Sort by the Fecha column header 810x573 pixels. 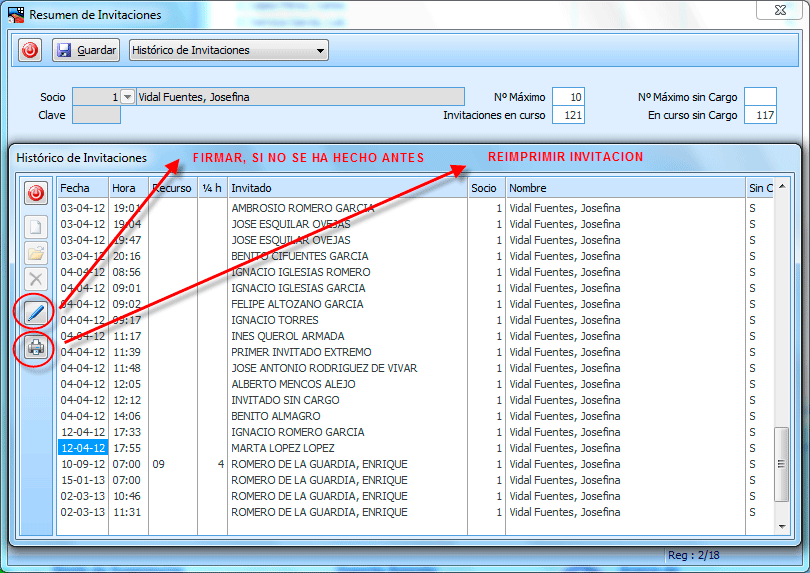tap(82, 188)
